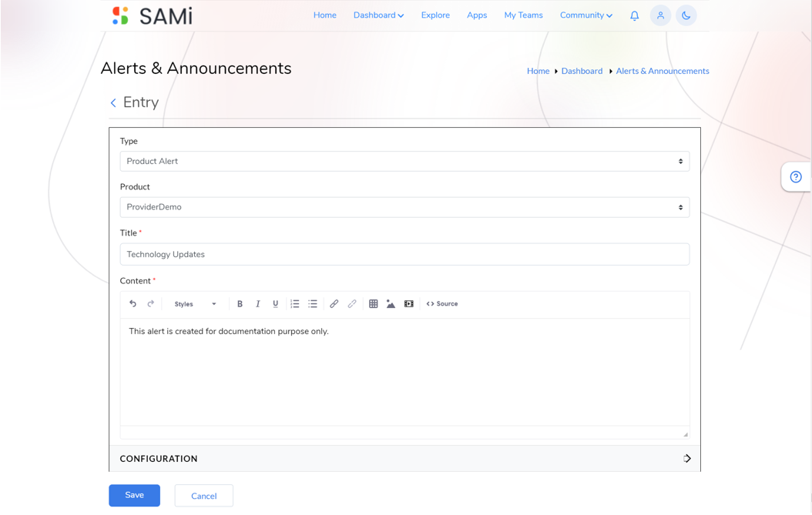Open the Community nav menu
The width and height of the screenshot is (812, 515).
586,15
